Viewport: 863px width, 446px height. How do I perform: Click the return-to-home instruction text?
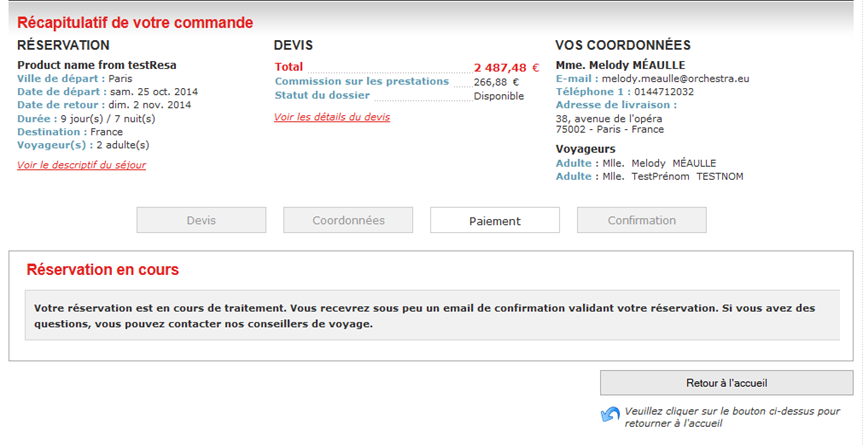coord(732,417)
